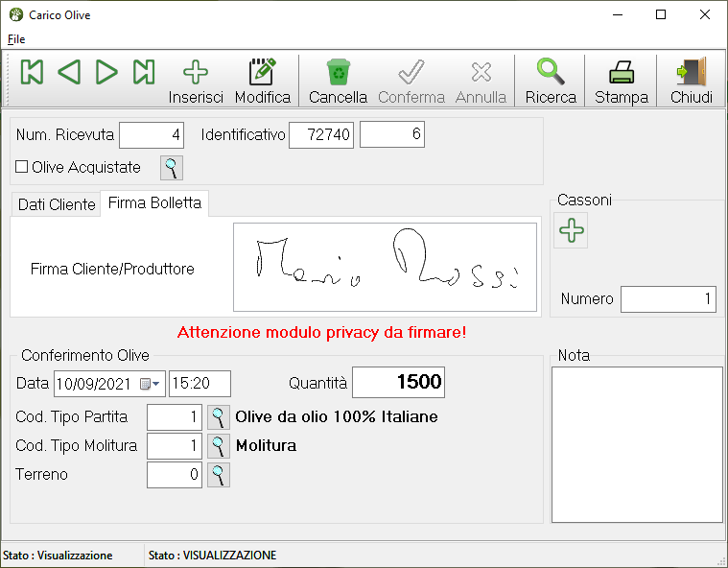Click the Quantità field showing 1500
Viewport: 728px width, 568px height.
point(398,382)
